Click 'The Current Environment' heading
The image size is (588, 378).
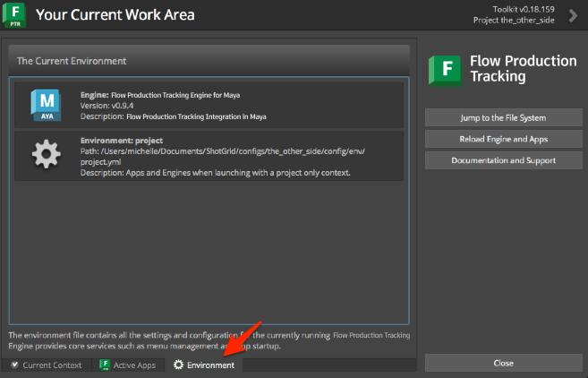72,61
